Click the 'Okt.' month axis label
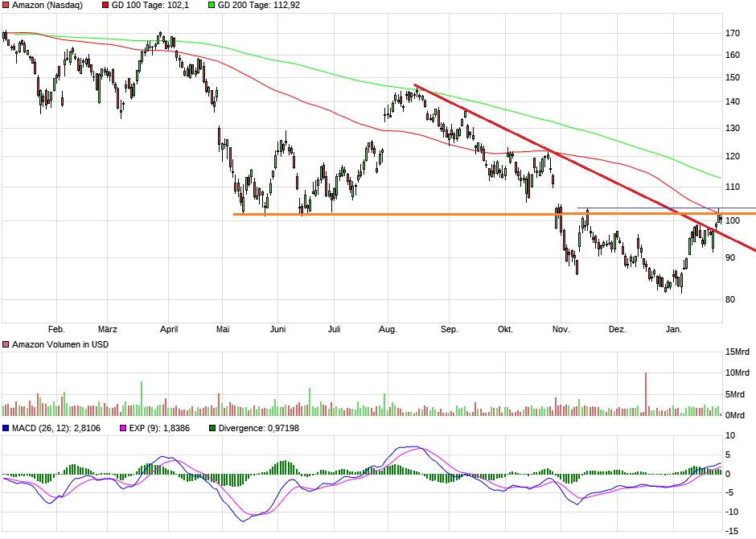Viewport: 756px width, 539px height. (x=505, y=329)
